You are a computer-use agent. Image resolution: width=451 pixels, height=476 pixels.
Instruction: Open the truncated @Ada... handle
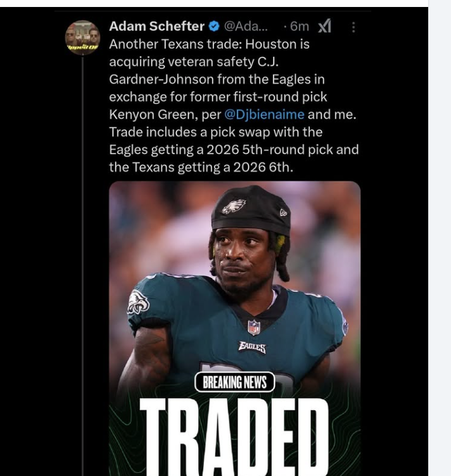[x=246, y=27]
